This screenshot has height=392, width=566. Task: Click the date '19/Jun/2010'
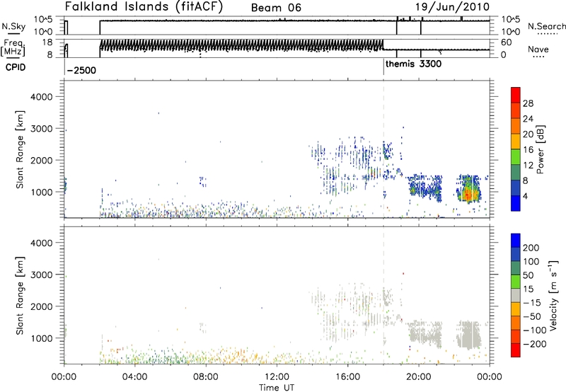coord(452,7)
